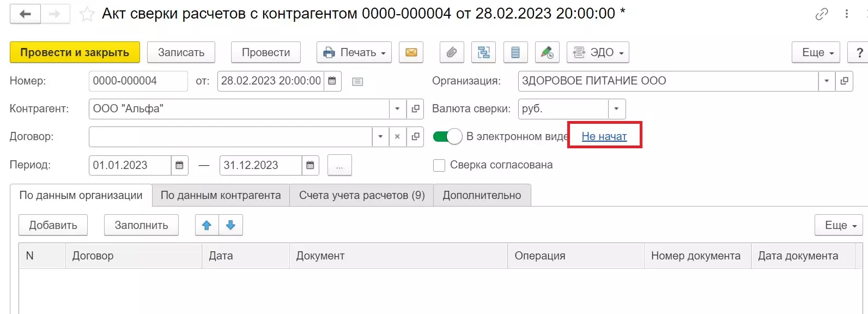The height and width of the screenshot is (314, 868).
Task: Click the comment icon next to date
Action: click(357, 82)
